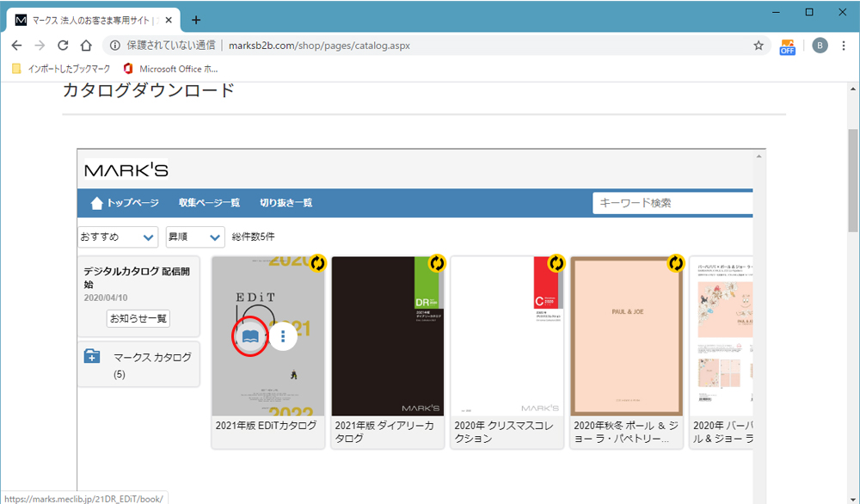
Task: Open the 2021年版 ダイアリーカタログ cover
Action: point(388,335)
